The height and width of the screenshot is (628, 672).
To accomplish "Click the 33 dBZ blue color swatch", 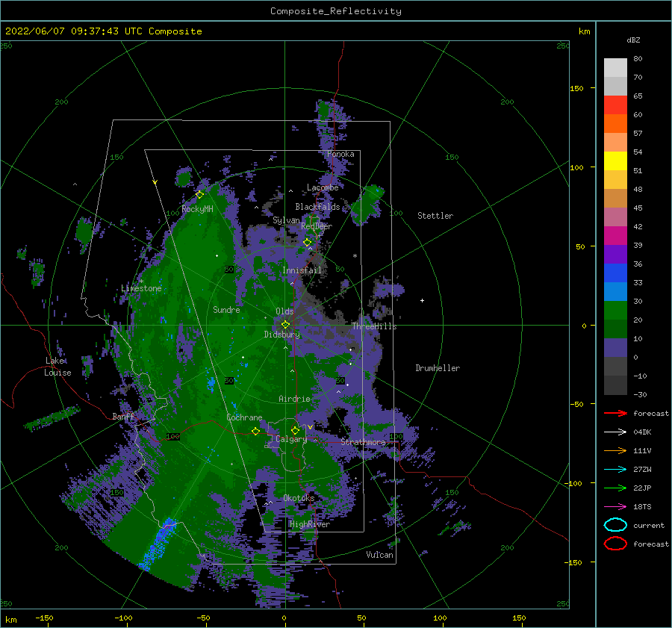I will coord(615,273).
